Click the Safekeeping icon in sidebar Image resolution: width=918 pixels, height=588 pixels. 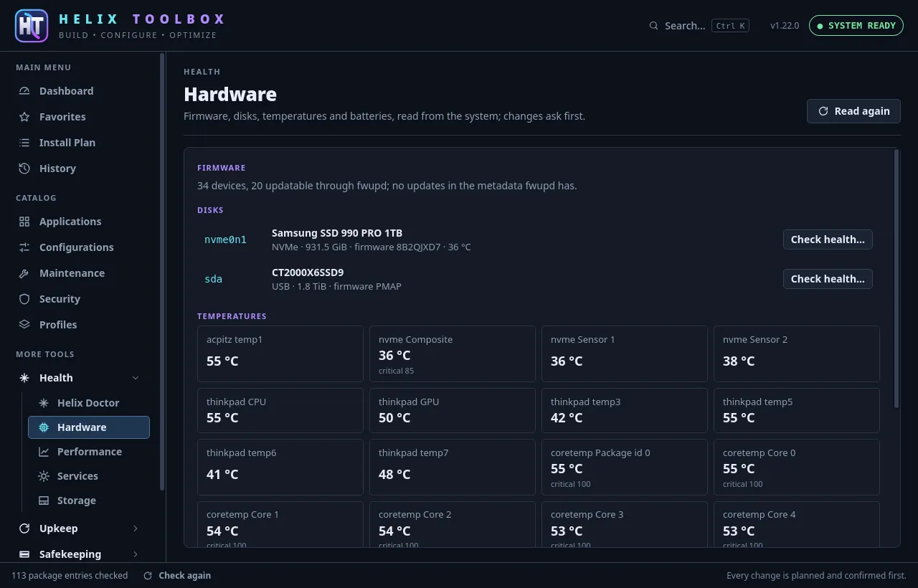click(x=24, y=554)
